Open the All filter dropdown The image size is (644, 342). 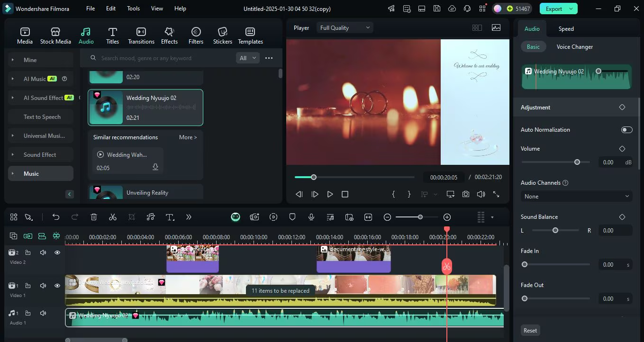248,58
